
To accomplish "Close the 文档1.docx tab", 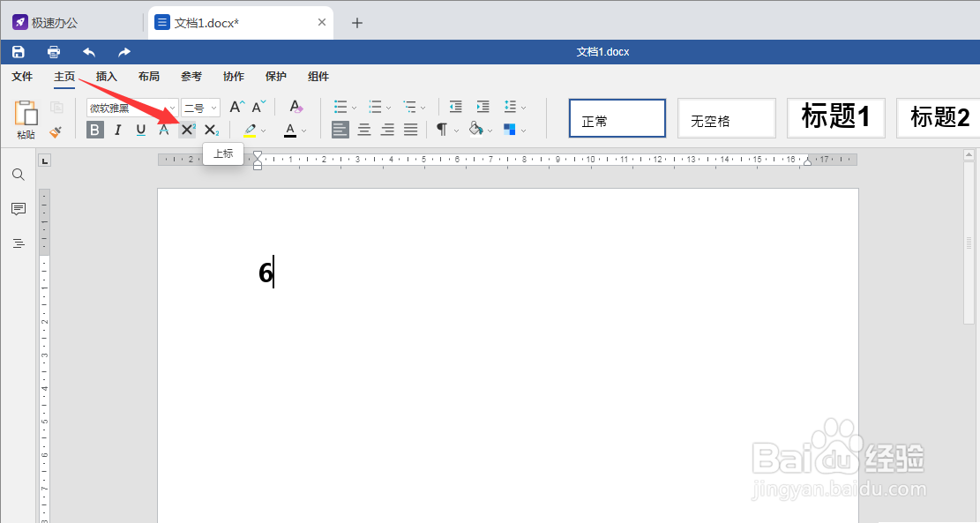I will (x=322, y=23).
